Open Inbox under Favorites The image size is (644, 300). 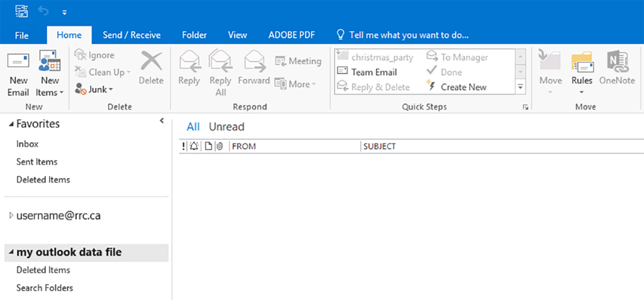pos(28,144)
